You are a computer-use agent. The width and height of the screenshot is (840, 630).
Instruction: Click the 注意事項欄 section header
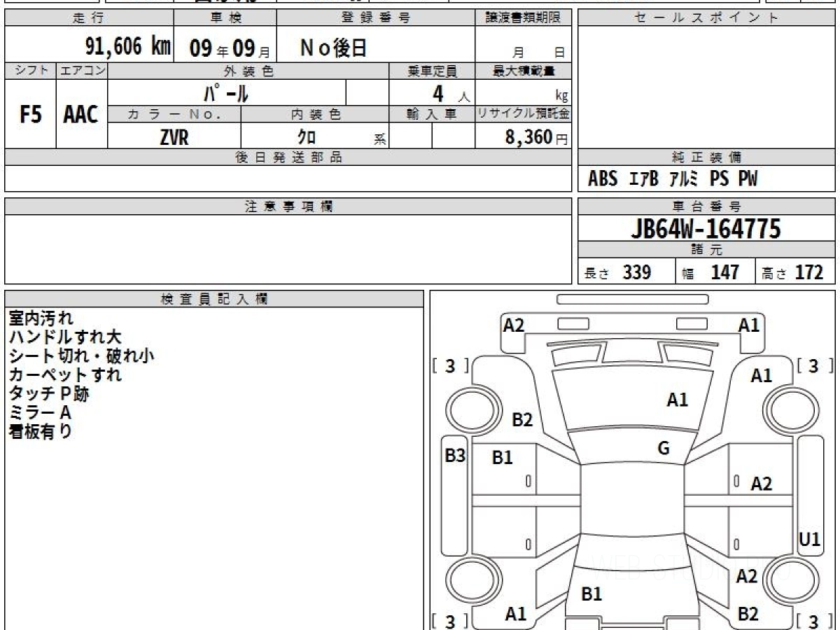288,206
